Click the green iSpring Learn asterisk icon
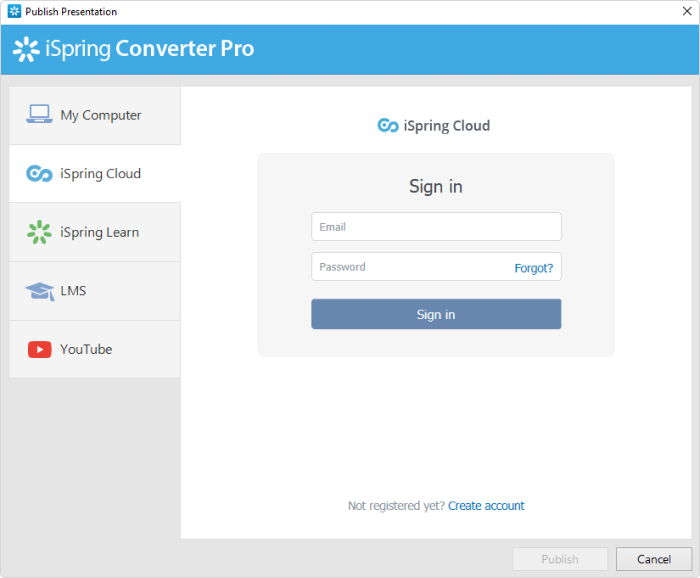Image resolution: width=700 pixels, height=578 pixels. [39, 232]
